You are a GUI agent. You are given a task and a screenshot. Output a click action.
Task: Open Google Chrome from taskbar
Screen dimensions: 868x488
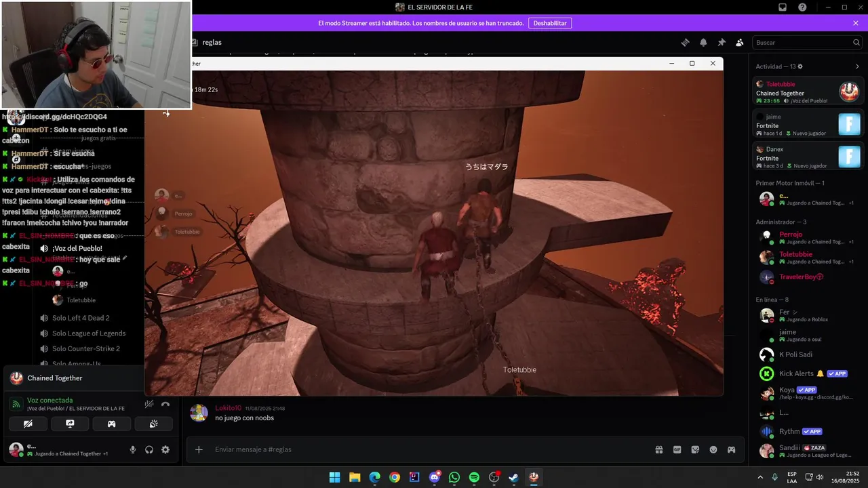click(x=395, y=477)
